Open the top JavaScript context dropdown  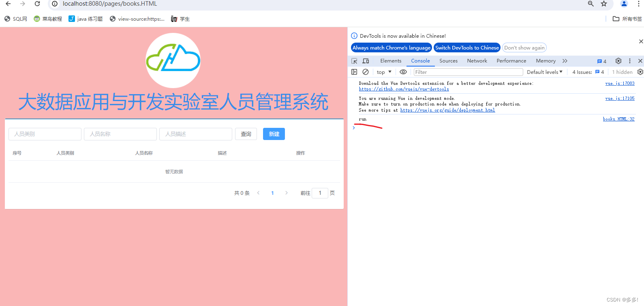(x=384, y=72)
